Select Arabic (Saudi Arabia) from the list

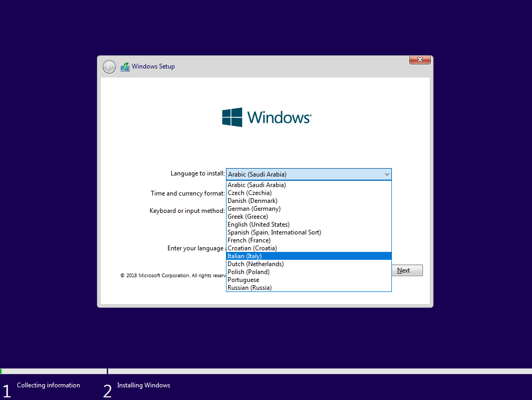[309, 185]
